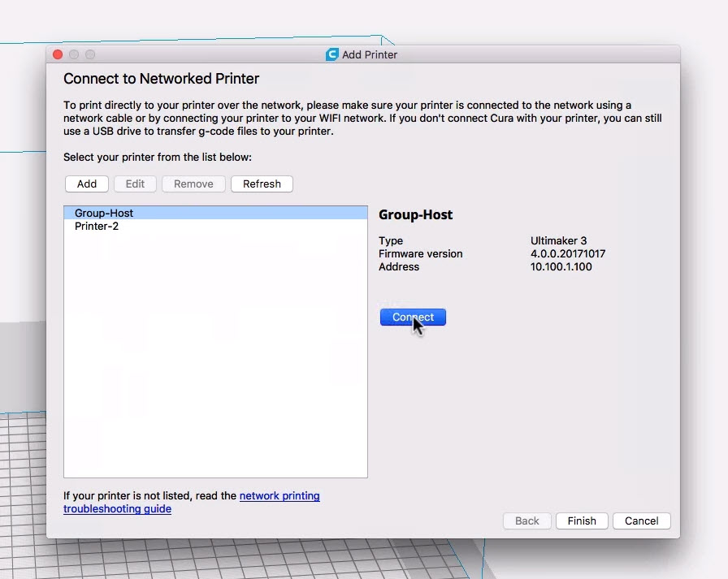Select Group-Host in the printer list
The image size is (728, 579).
104,213
